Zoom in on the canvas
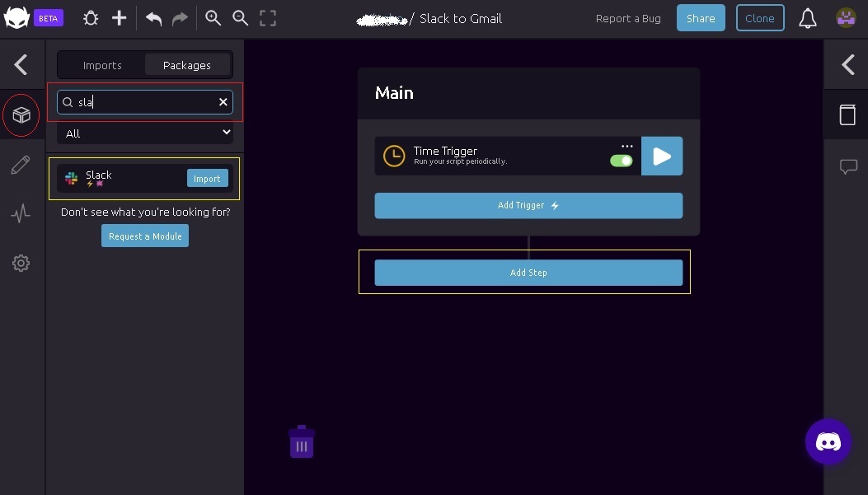The width and height of the screenshot is (868, 495). tap(213, 18)
